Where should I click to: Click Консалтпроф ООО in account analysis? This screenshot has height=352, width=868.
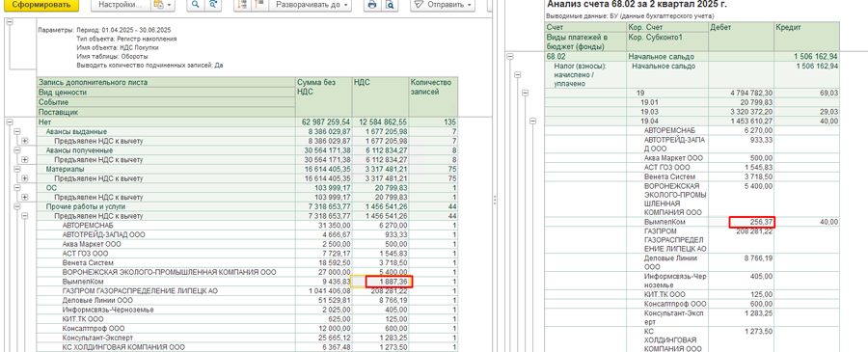[675, 304]
